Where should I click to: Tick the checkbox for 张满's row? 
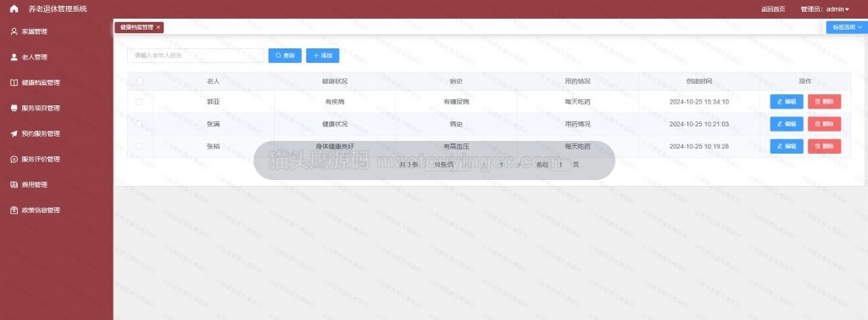(139, 124)
